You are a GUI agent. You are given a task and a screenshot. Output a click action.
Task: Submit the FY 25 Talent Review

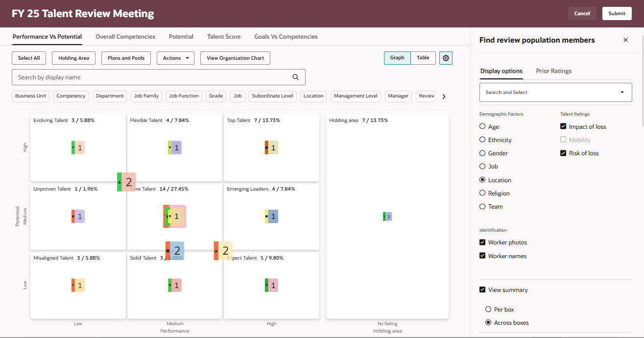click(x=617, y=13)
